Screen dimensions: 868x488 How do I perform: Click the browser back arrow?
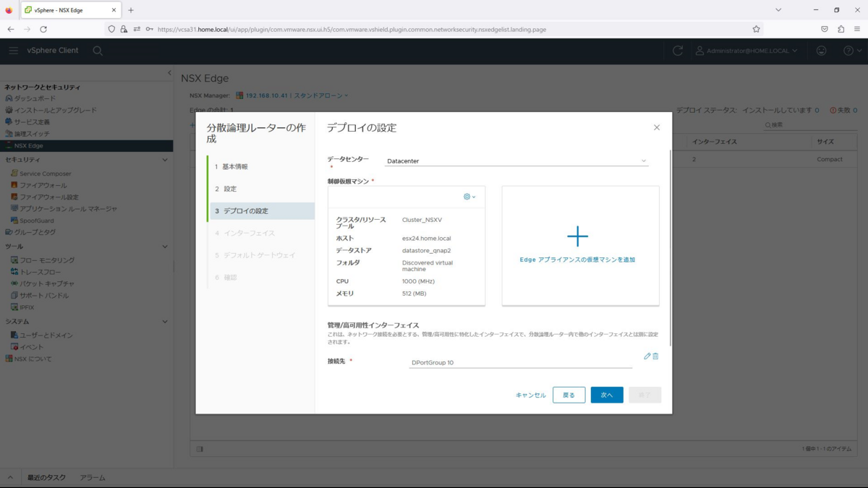coord(10,29)
